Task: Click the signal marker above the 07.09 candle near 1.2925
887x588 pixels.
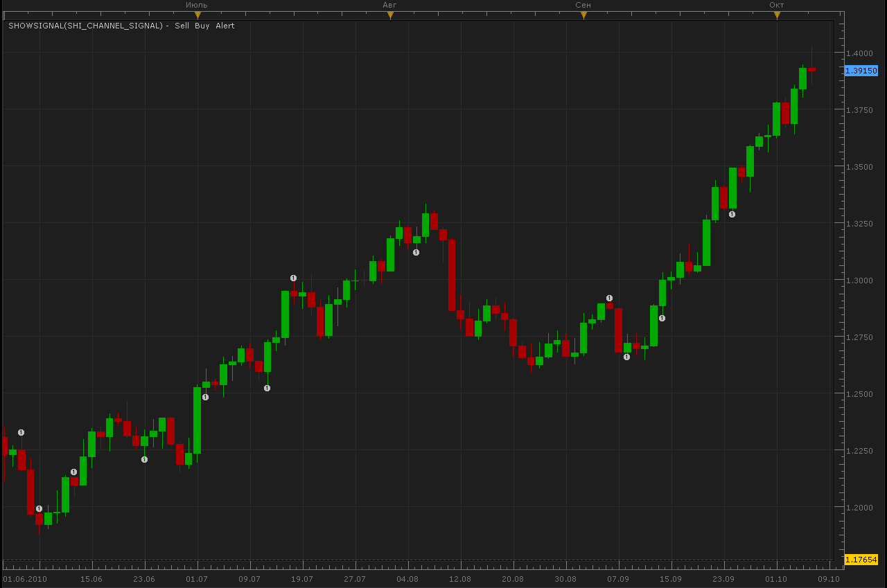Action: [x=609, y=298]
